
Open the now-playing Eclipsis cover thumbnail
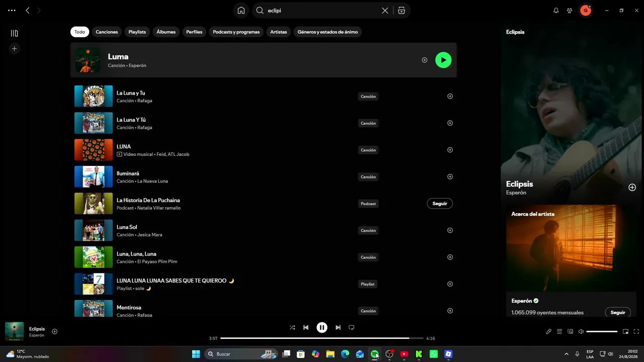(14, 331)
